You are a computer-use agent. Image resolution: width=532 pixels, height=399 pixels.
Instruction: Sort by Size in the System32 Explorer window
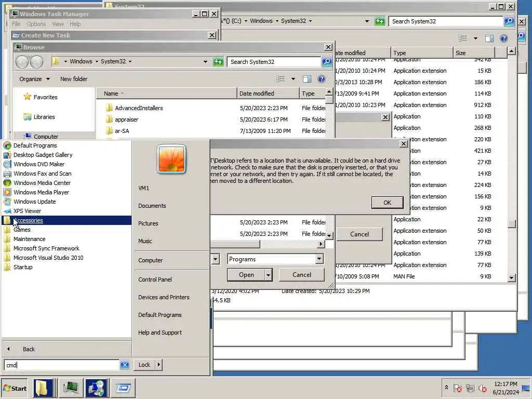(474, 53)
